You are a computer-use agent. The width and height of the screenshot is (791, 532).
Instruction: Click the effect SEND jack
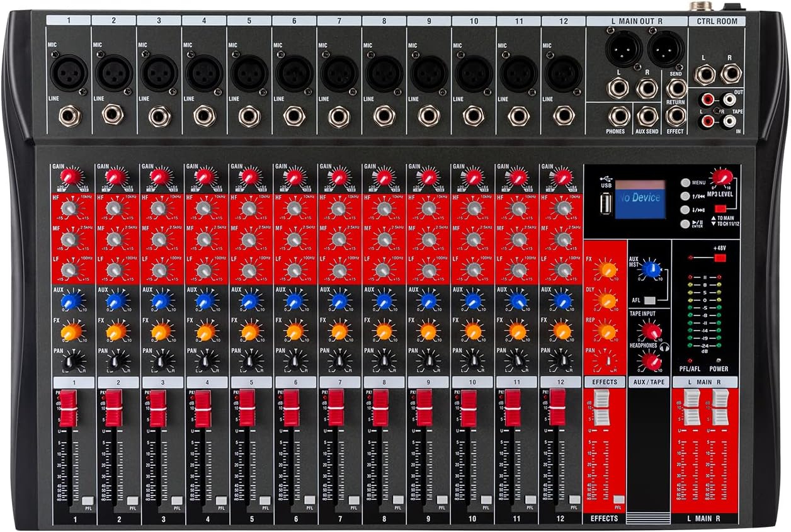(676, 88)
